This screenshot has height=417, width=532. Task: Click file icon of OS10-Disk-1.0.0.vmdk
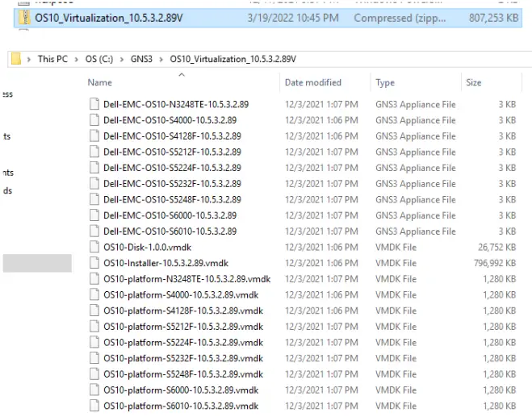pyautogui.click(x=94, y=247)
